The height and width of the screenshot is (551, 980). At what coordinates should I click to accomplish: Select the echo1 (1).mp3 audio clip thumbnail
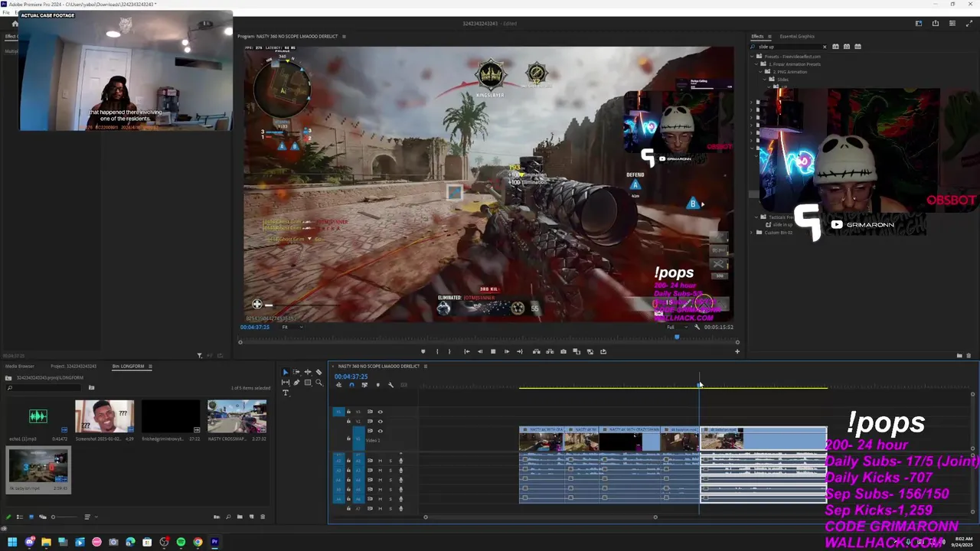pyautogui.click(x=38, y=416)
